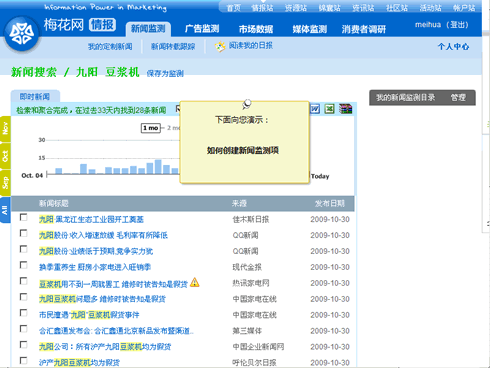Viewport: 490px width, 368px height.
Task: Switch to 新闻监测 main tab
Action: click(148, 29)
